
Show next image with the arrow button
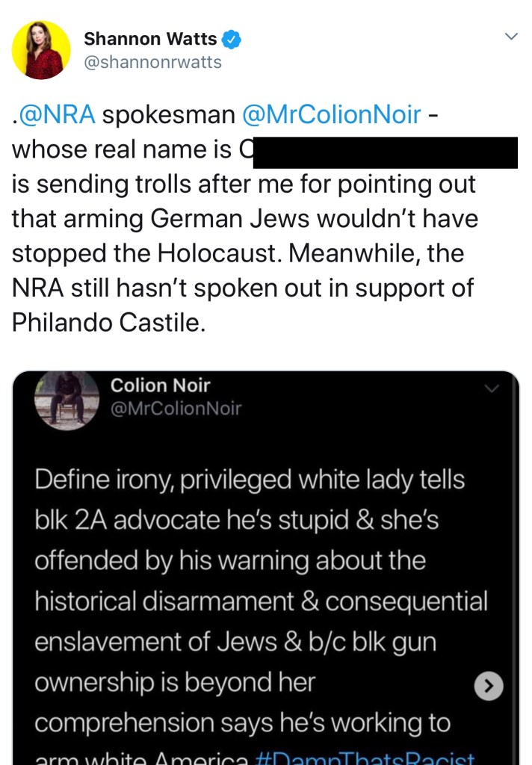coord(489,687)
